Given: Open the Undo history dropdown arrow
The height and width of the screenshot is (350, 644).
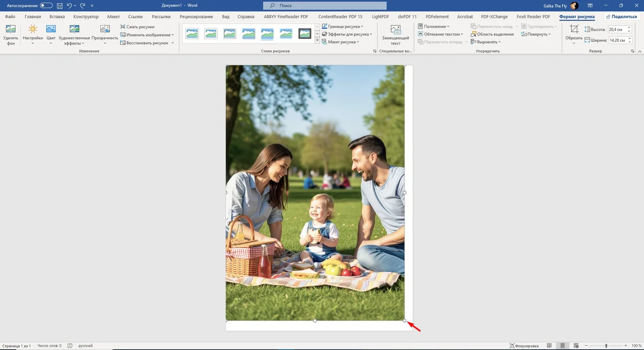Looking at the screenshot, I should coord(75,5).
